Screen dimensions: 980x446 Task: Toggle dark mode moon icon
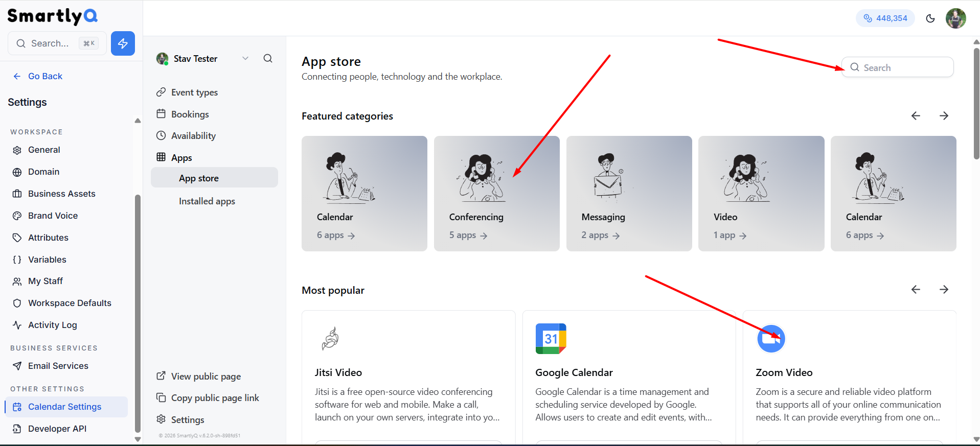(x=930, y=18)
